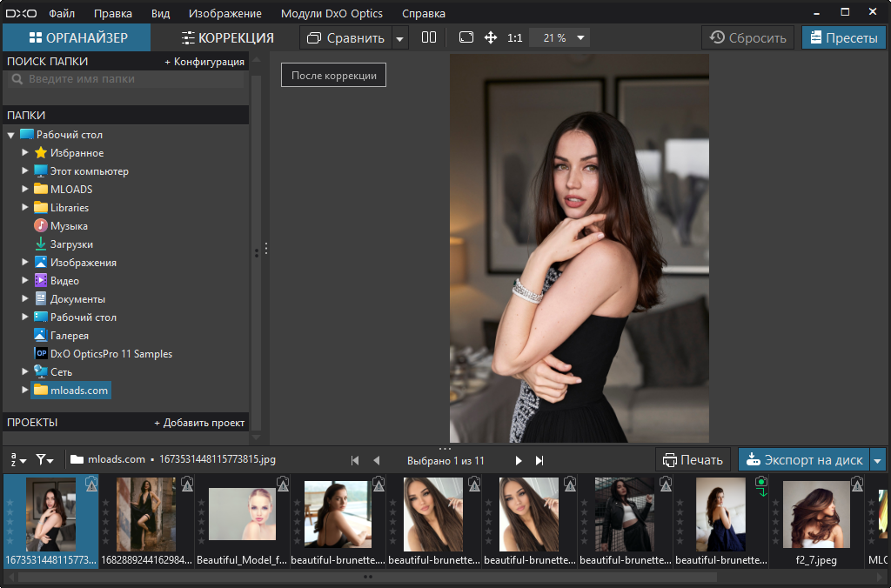
Task: Click the left panel collapse handle
Action: pos(266,248)
